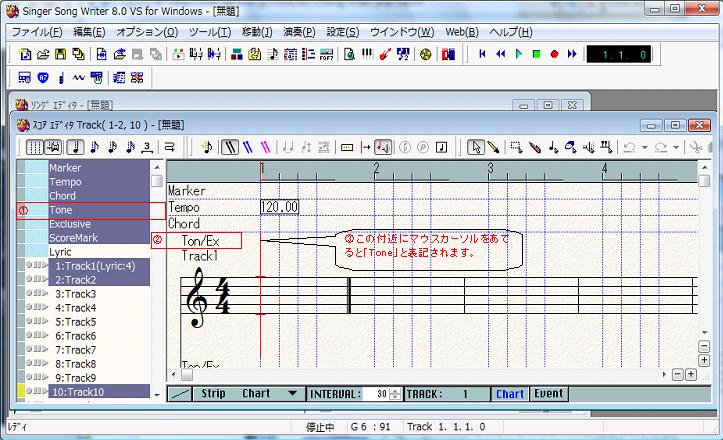The width and height of the screenshot is (723, 440).
Task: Click the vertical zoom-in plus button
Action: tap(704, 361)
